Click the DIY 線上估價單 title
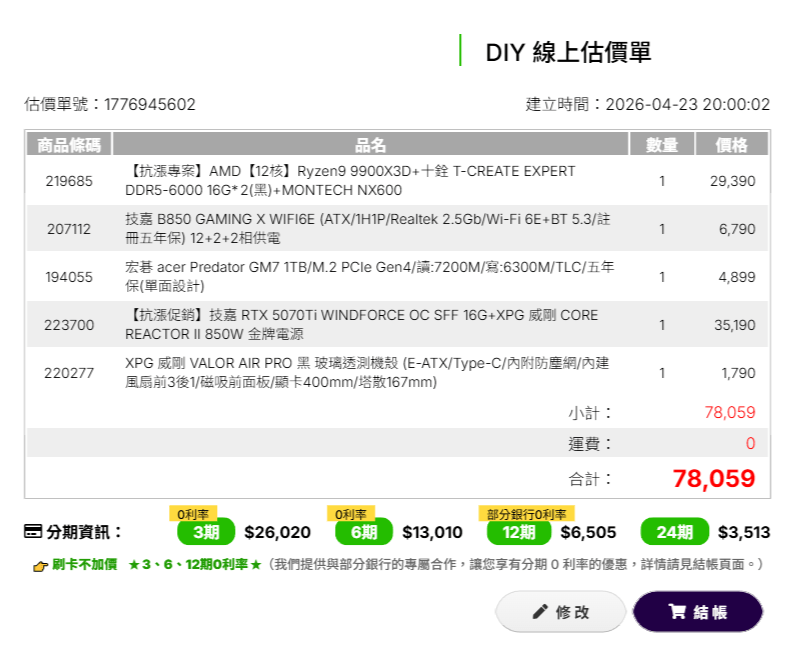Viewport: 795px width, 657px height. [568, 52]
